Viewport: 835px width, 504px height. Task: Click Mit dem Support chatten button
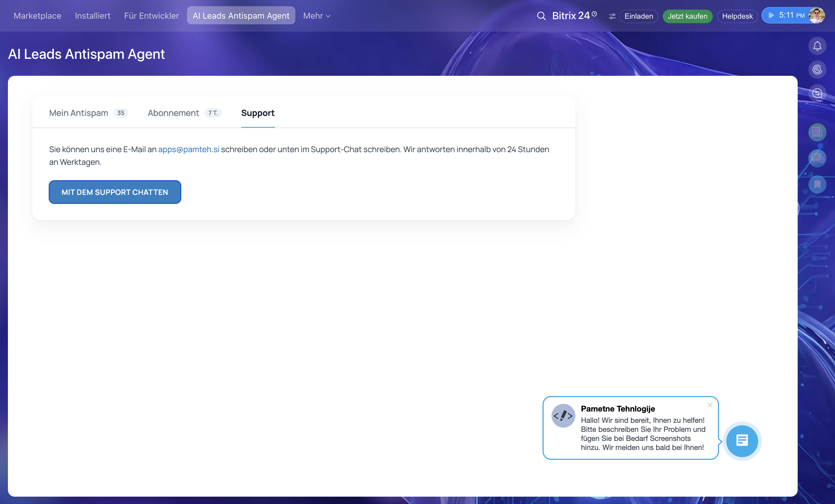pyautogui.click(x=115, y=192)
